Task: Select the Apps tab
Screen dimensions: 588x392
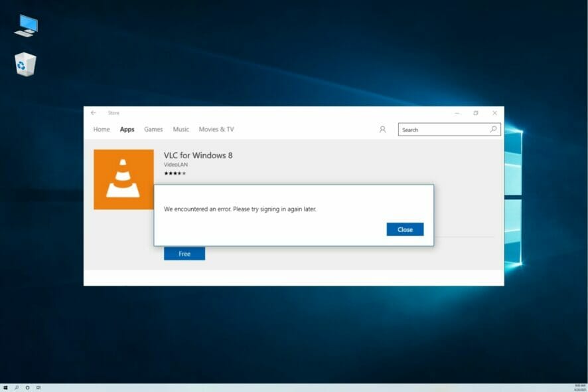Action: (127, 129)
